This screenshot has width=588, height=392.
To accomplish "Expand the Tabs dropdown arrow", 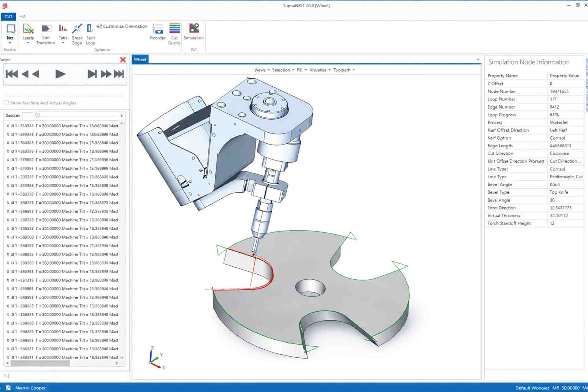I will (x=63, y=43).
